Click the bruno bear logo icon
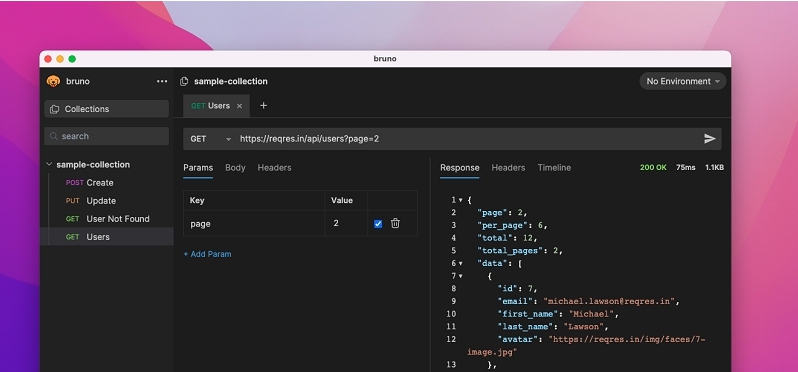The width and height of the screenshot is (798, 372). pyautogui.click(x=53, y=81)
